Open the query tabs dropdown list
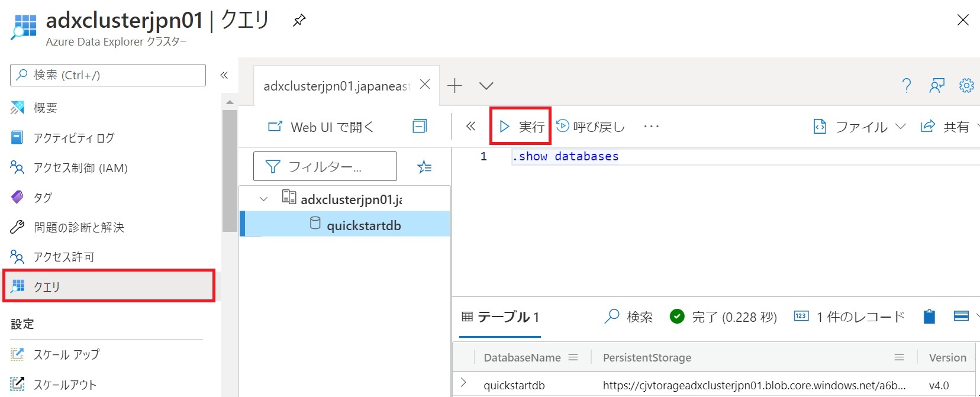Image resolution: width=980 pixels, height=397 pixels. (x=486, y=86)
